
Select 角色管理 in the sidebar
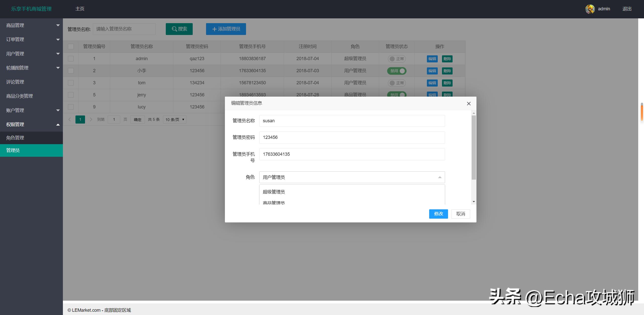(31, 138)
